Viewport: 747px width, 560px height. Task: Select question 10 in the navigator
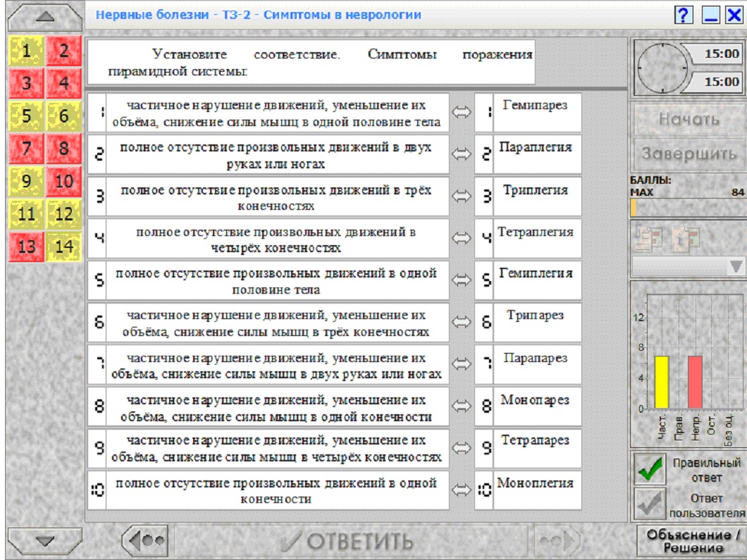(x=64, y=181)
